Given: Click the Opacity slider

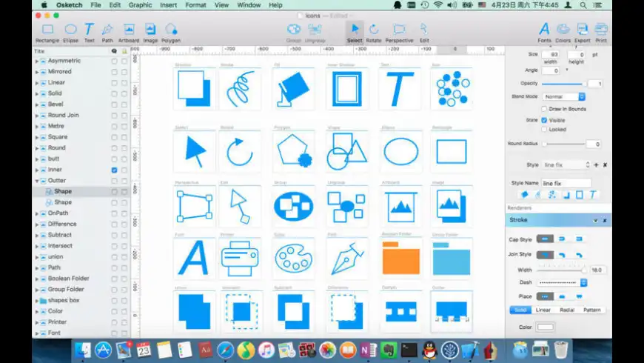Looking at the screenshot, I should [x=563, y=84].
